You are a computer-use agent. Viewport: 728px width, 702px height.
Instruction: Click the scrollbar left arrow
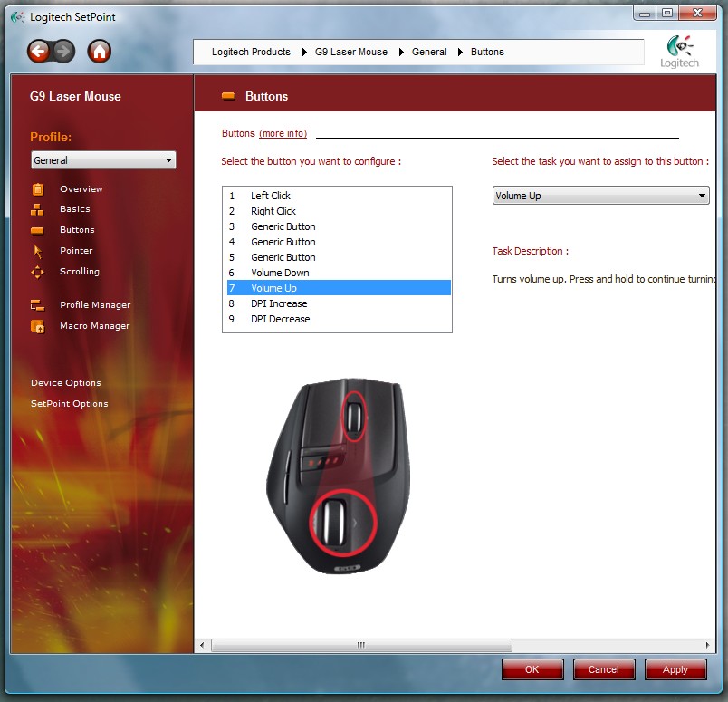click(x=202, y=645)
